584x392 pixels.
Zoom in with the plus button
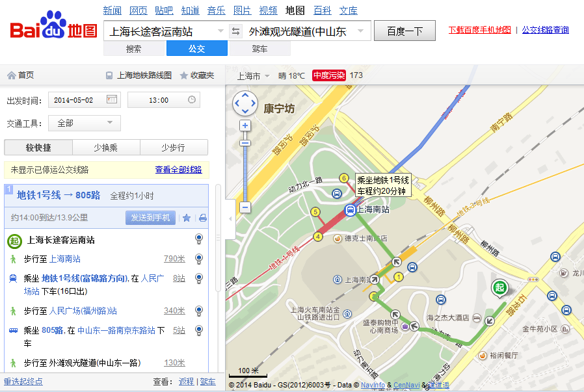click(x=245, y=125)
